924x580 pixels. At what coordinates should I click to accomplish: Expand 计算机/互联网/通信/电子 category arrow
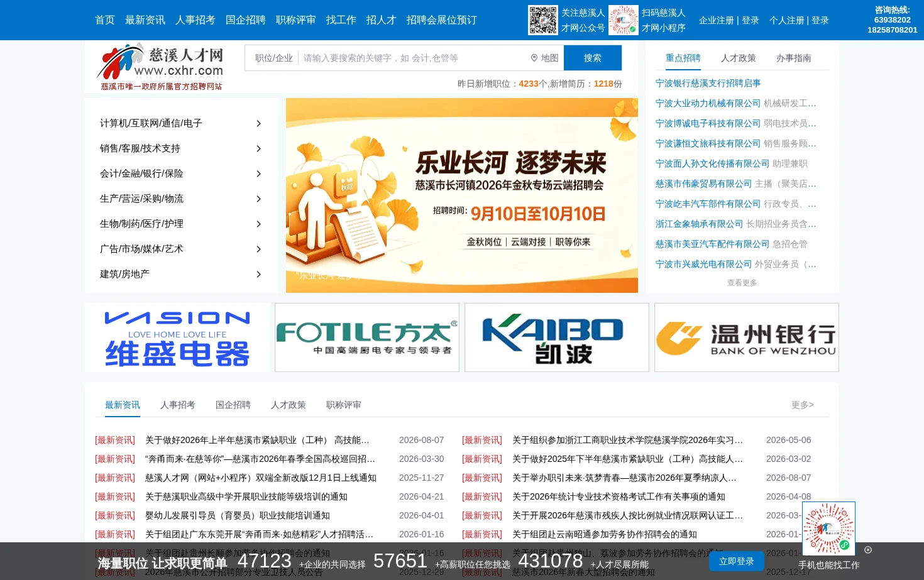point(258,124)
